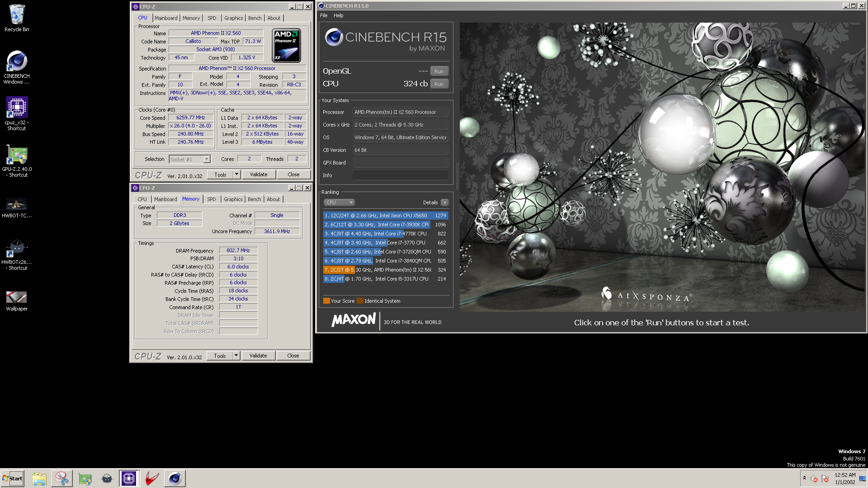Open the cpuz_x32 desktop shortcut
The image size is (868, 488).
pyautogui.click(x=17, y=113)
